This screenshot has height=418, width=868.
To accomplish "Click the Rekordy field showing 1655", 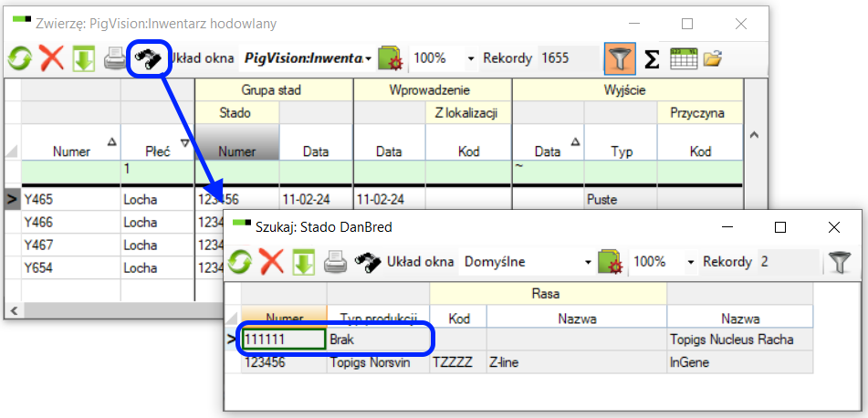I will (x=569, y=58).
